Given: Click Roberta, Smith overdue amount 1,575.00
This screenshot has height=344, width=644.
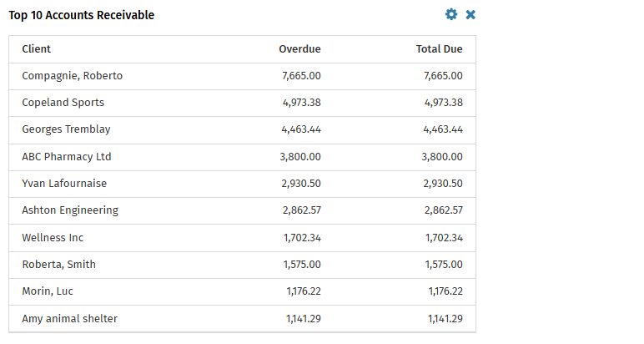Looking at the screenshot, I should (302, 265).
